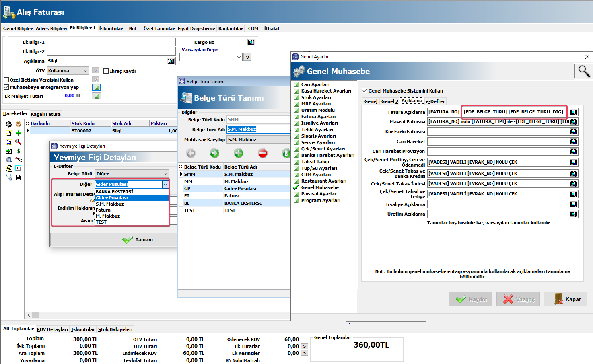Toggle Özel İletişim Vergisini Kullan checkbox
This screenshot has width=593, height=364.
[6, 80]
